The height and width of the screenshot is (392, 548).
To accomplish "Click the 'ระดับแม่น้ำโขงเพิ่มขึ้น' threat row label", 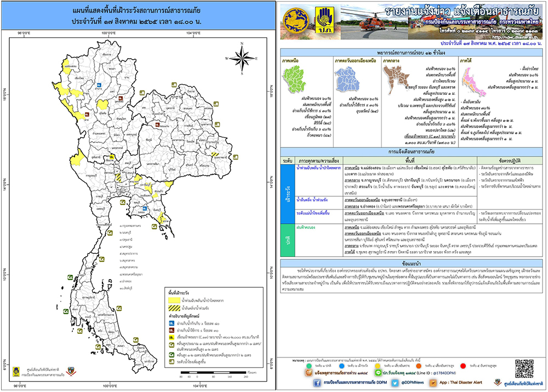I will click(x=313, y=213).
